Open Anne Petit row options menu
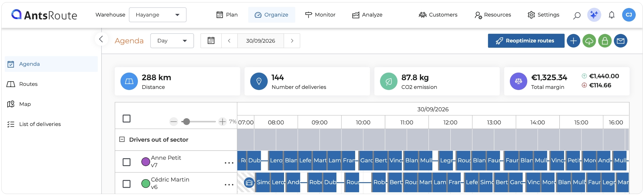This screenshot has height=196, width=644. coord(229,163)
